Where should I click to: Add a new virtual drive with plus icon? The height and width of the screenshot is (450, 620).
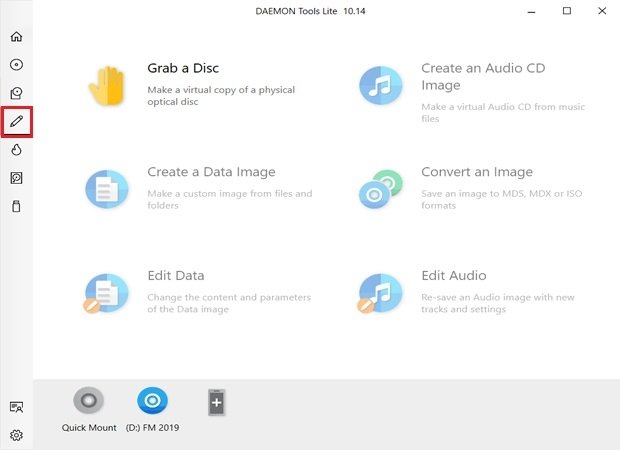pyautogui.click(x=216, y=403)
